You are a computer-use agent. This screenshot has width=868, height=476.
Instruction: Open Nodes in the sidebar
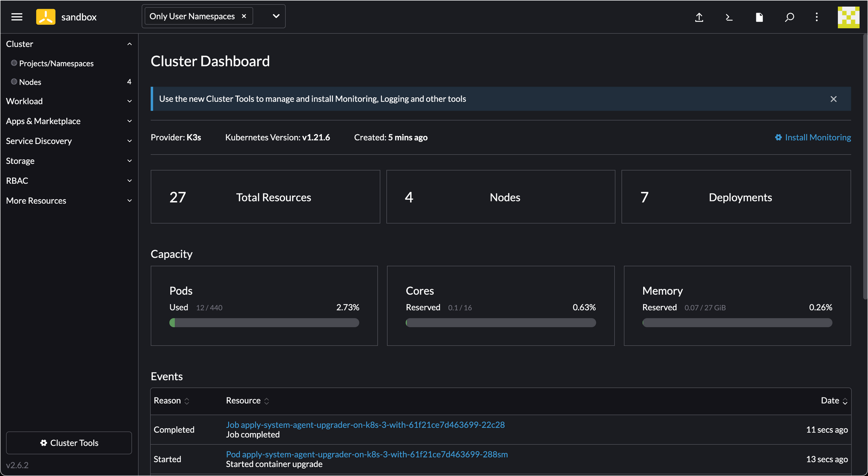pos(30,82)
